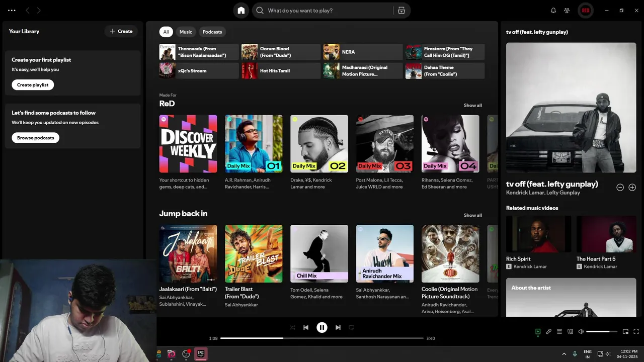
Task: Select the Podcasts filter chip
Action: 212,32
